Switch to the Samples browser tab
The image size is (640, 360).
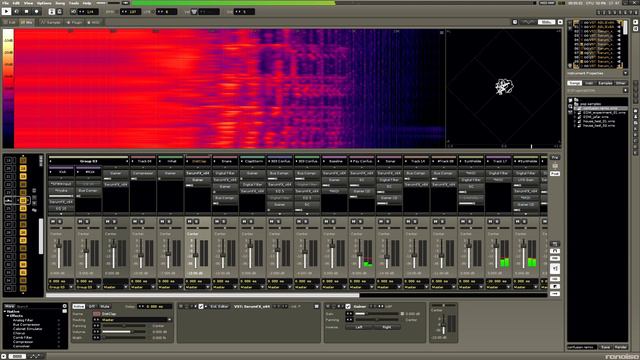[x=605, y=83]
